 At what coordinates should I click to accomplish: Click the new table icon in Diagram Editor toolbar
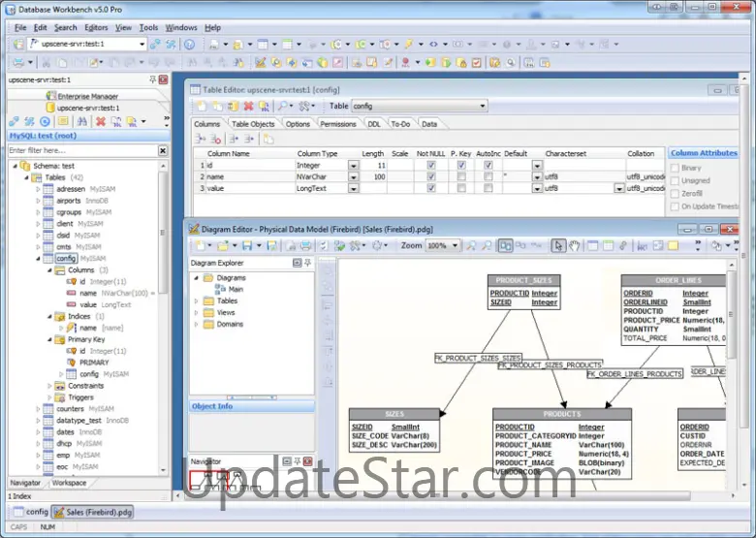click(x=592, y=246)
